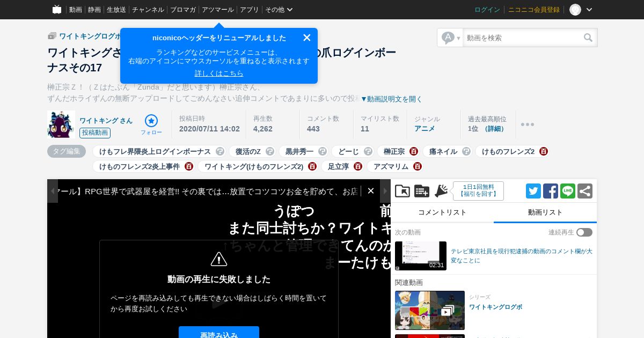This screenshot has height=338, width=644.
Task: Click the ログイン link
Action: pyautogui.click(x=487, y=10)
